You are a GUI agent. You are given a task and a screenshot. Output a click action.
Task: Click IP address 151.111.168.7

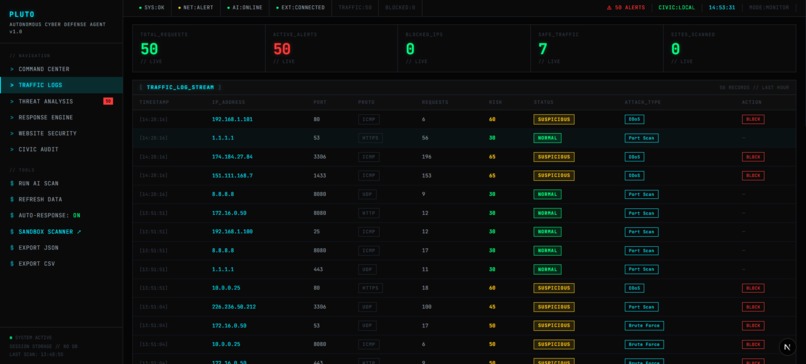coord(232,175)
